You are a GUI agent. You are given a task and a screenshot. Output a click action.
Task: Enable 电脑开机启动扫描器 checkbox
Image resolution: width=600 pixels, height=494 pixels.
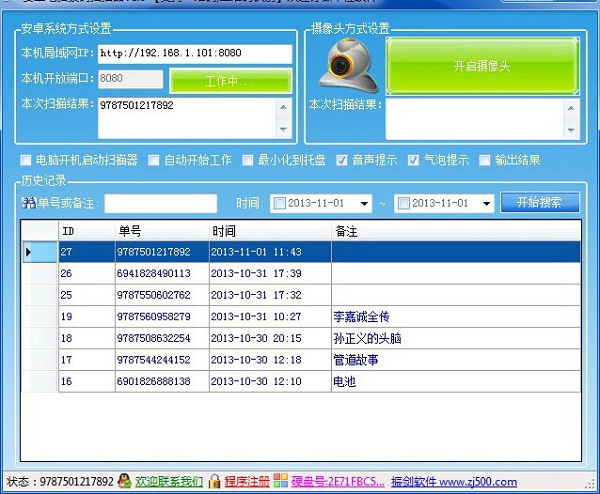click(26, 160)
